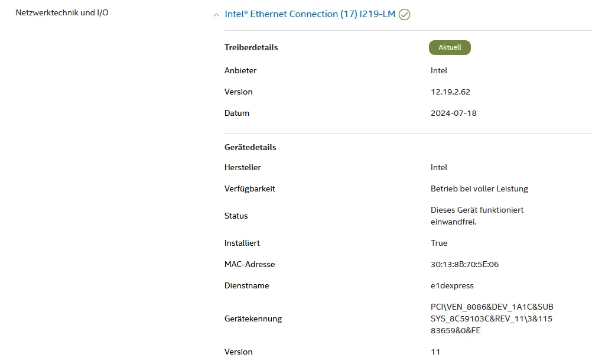Select driver version 12.19.2.62
Screen dimensions: 592x364
click(450, 92)
